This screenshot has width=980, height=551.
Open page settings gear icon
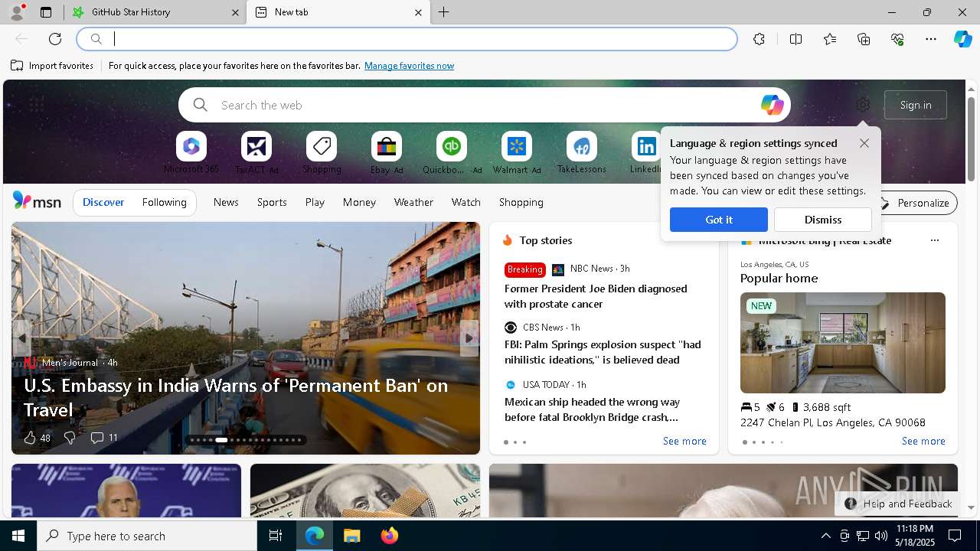point(863,105)
